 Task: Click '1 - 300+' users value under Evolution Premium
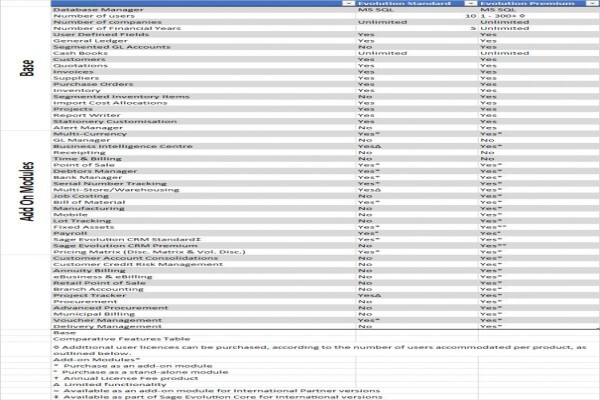[503, 16]
